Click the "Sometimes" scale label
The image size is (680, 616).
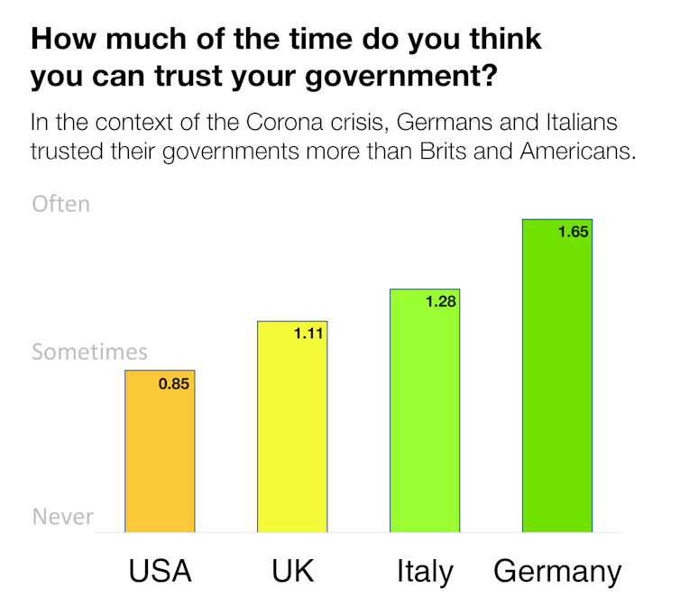(88, 352)
